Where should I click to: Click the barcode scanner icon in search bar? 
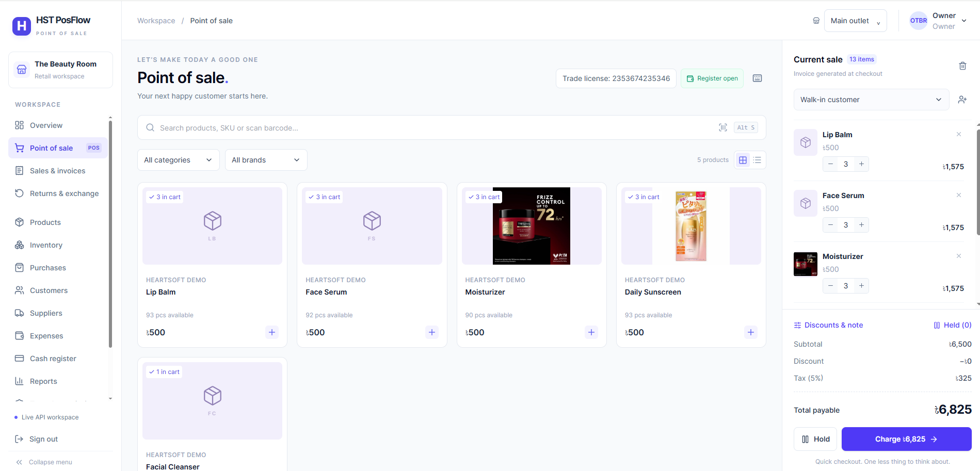tap(723, 127)
